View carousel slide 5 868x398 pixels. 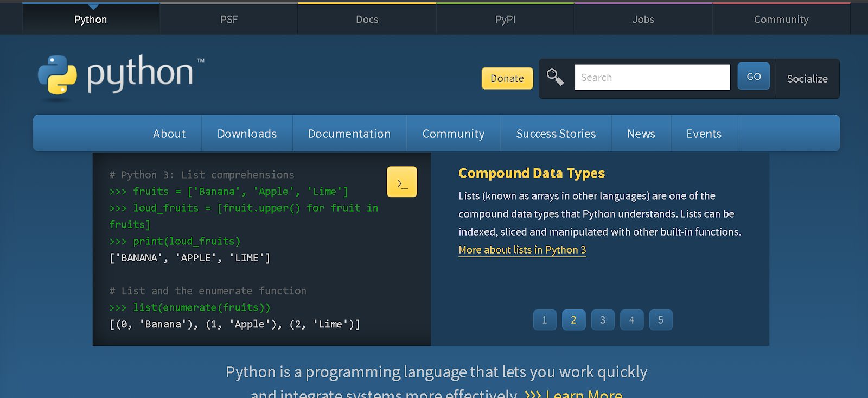[x=661, y=320]
